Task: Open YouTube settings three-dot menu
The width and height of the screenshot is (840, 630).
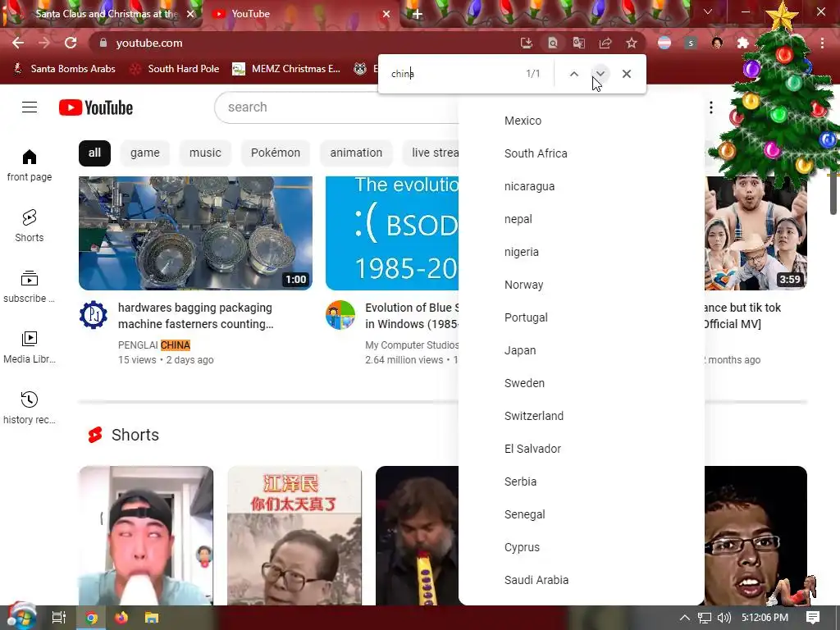Action: point(711,107)
